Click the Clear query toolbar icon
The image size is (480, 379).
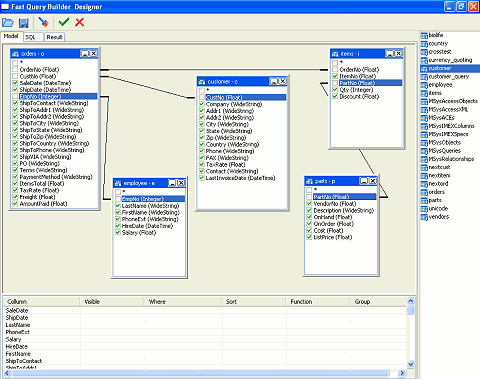(x=43, y=23)
